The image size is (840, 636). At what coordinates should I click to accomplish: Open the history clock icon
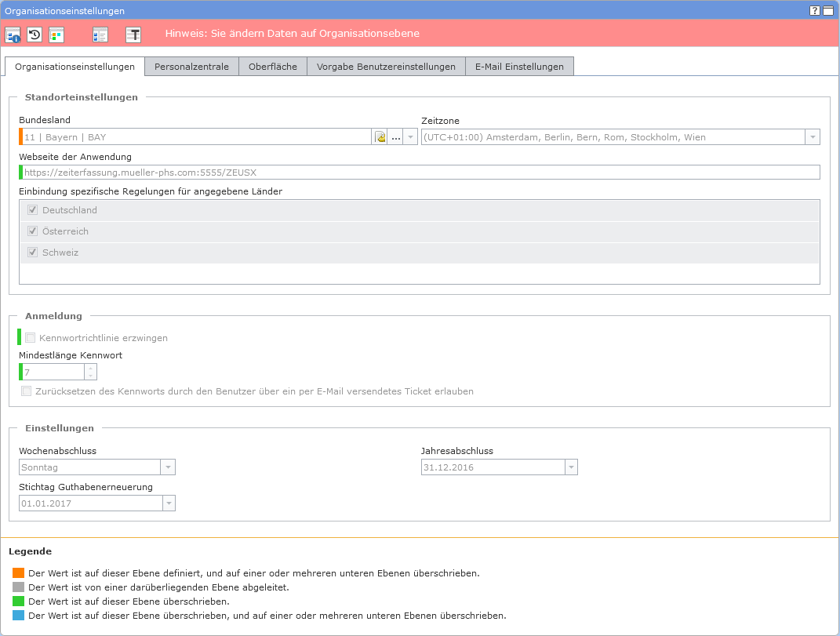35,35
